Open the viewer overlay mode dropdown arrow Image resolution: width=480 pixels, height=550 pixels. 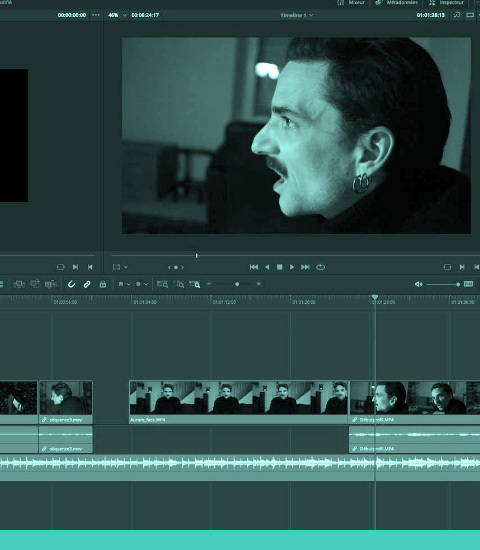coord(126,267)
